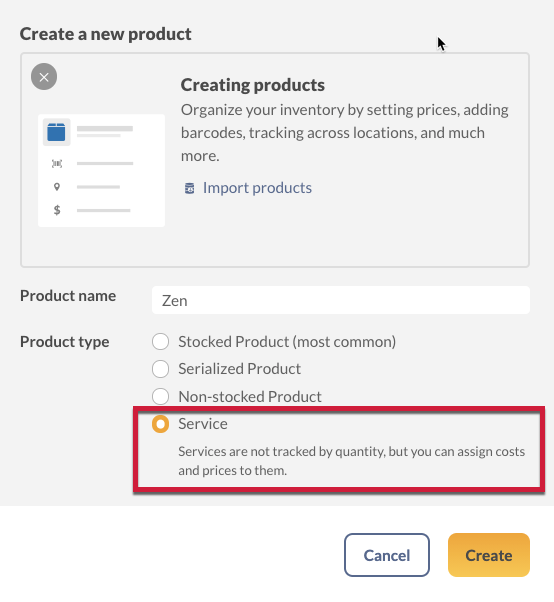Choose Serialized Product radio option
This screenshot has height=602, width=554.
160,369
